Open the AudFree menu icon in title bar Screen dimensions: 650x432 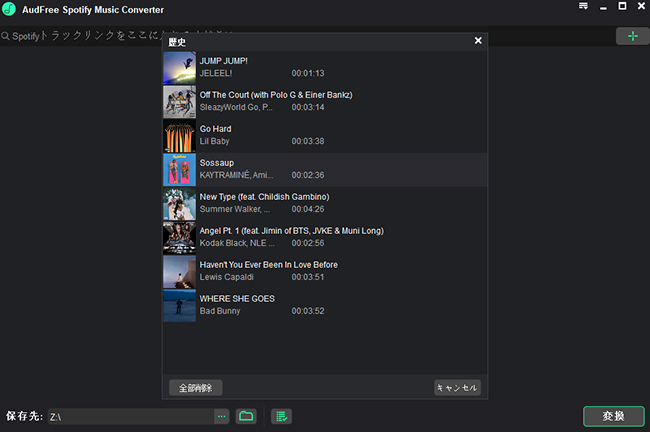pyautogui.click(x=583, y=6)
